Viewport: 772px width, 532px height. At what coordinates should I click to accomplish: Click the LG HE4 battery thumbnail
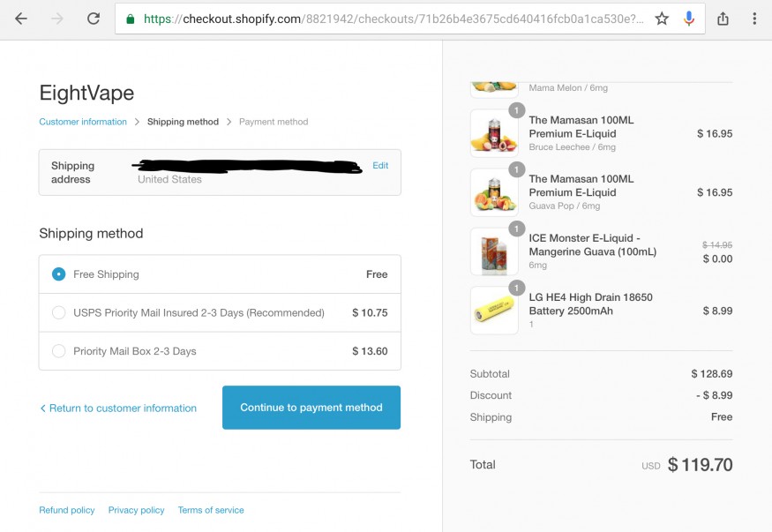coord(494,311)
